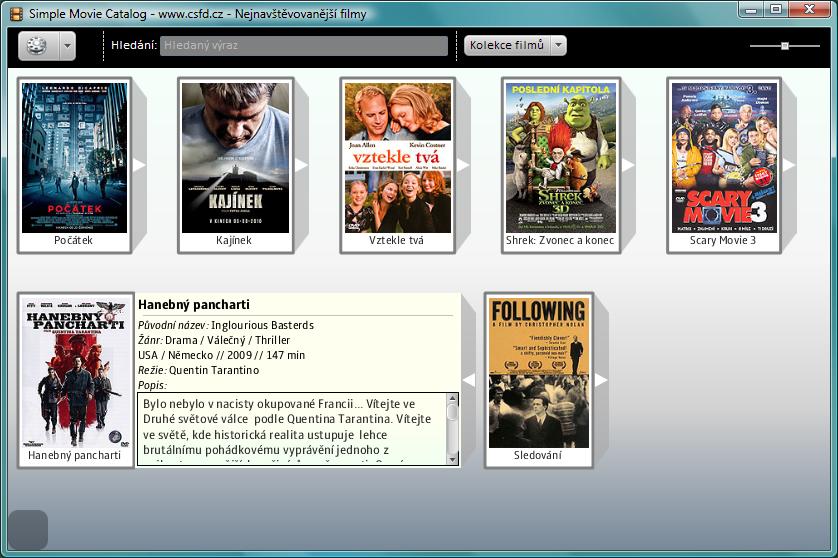Collapse Hanebný pancharti details with left arrow
This screenshot has width=838, height=558.
pos(469,380)
